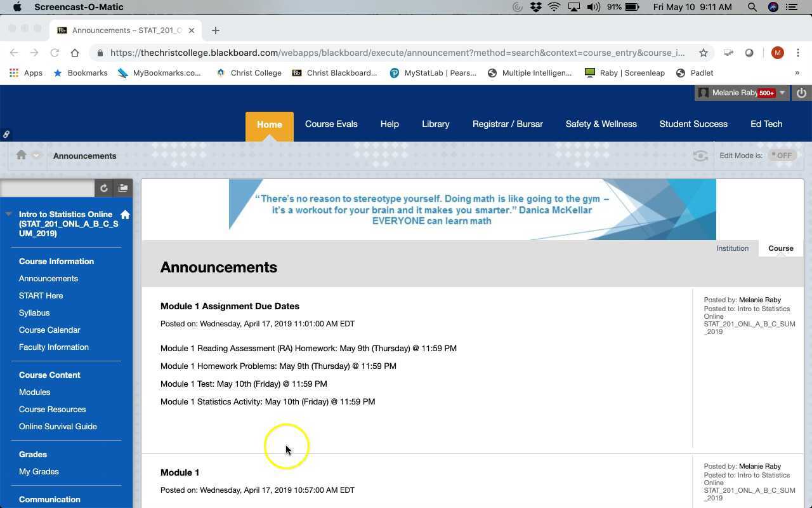Viewport: 812px width, 508px height.
Task: Bookmark this page with the star icon
Action: click(704, 53)
